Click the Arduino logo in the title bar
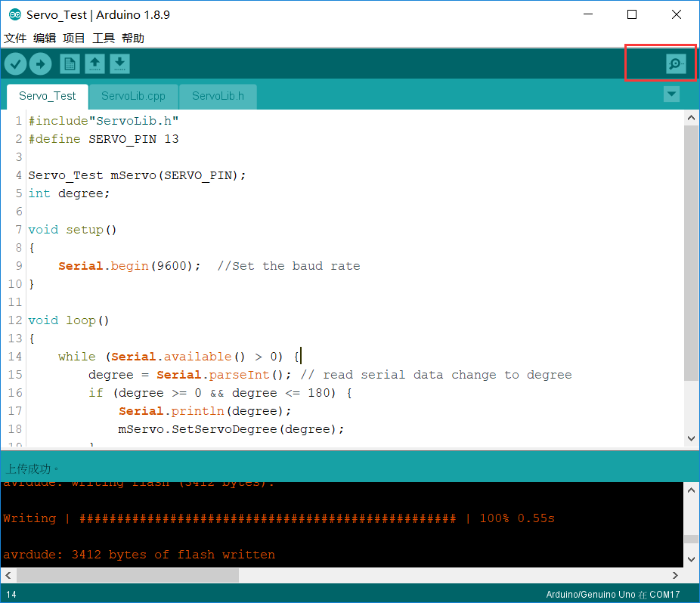The image size is (700, 603). coord(14,14)
